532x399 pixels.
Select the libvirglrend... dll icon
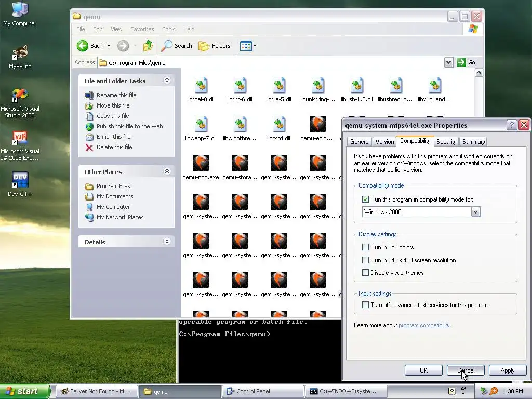[435, 85]
